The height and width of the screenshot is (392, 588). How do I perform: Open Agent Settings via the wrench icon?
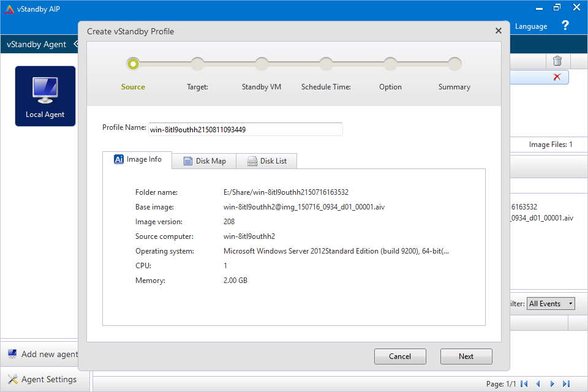coord(14,379)
